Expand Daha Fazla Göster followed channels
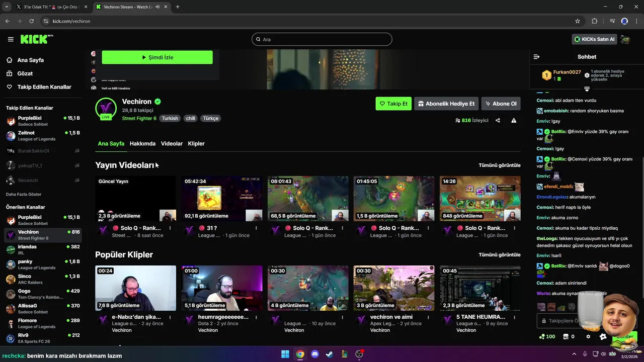This screenshot has width=644, height=362. click(24, 194)
